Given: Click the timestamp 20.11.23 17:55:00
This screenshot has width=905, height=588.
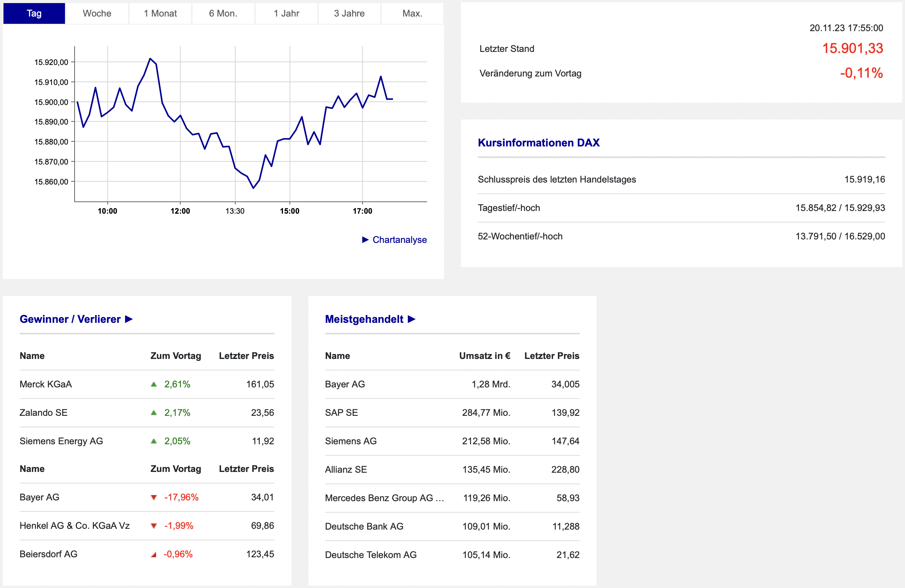Looking at the screenshot, I should click(x=846, y=28).
